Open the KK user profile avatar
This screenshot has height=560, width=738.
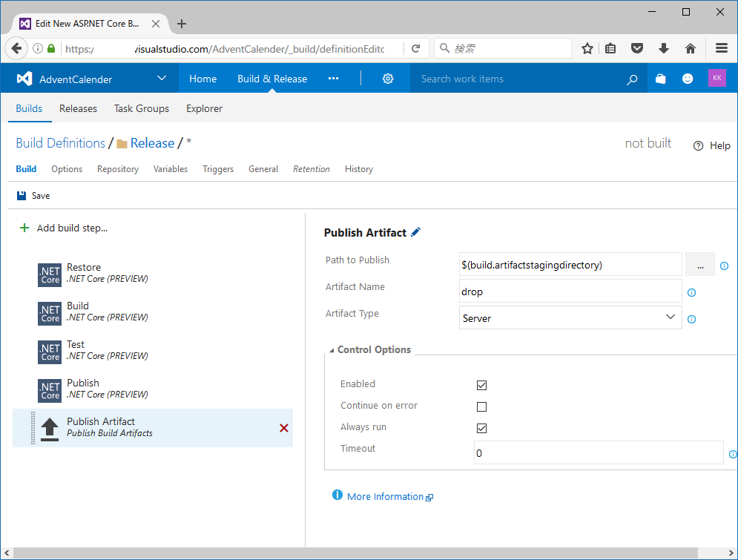(716, 78)
